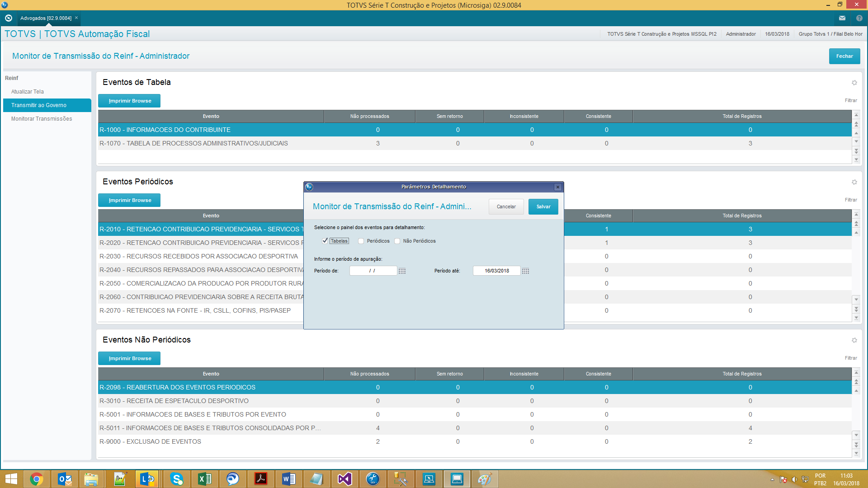Click the mail envelope icon in header

(x=842, y=18)
